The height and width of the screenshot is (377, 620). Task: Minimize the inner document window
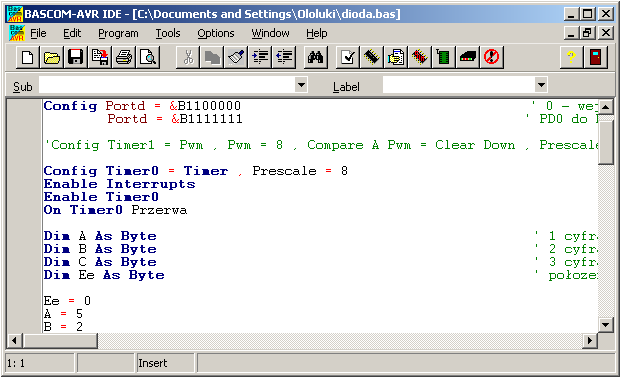coord(571,32)
